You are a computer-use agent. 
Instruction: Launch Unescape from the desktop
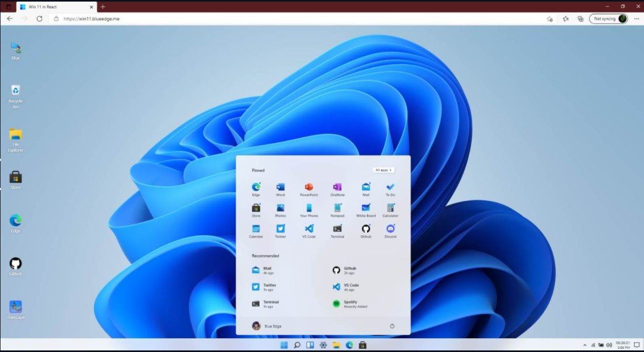click(x=15, y=307)
